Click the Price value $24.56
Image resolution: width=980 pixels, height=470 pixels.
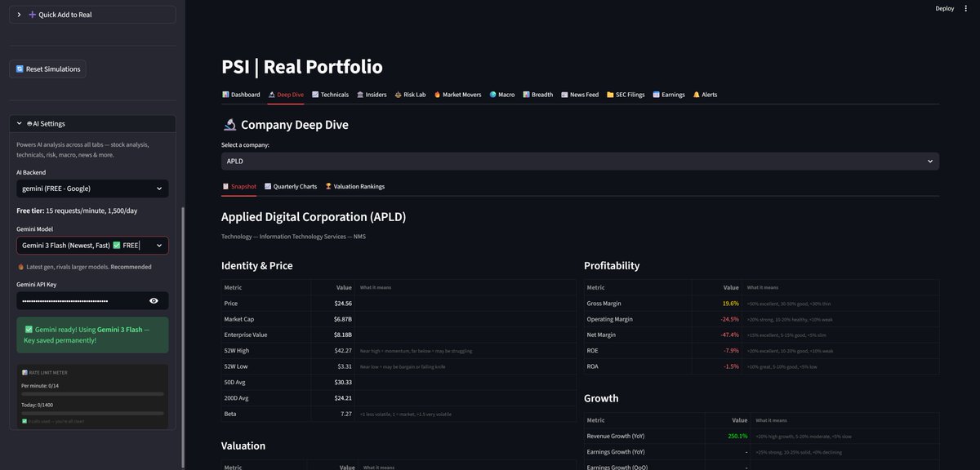pyautogui.click(x=343, y=304)
